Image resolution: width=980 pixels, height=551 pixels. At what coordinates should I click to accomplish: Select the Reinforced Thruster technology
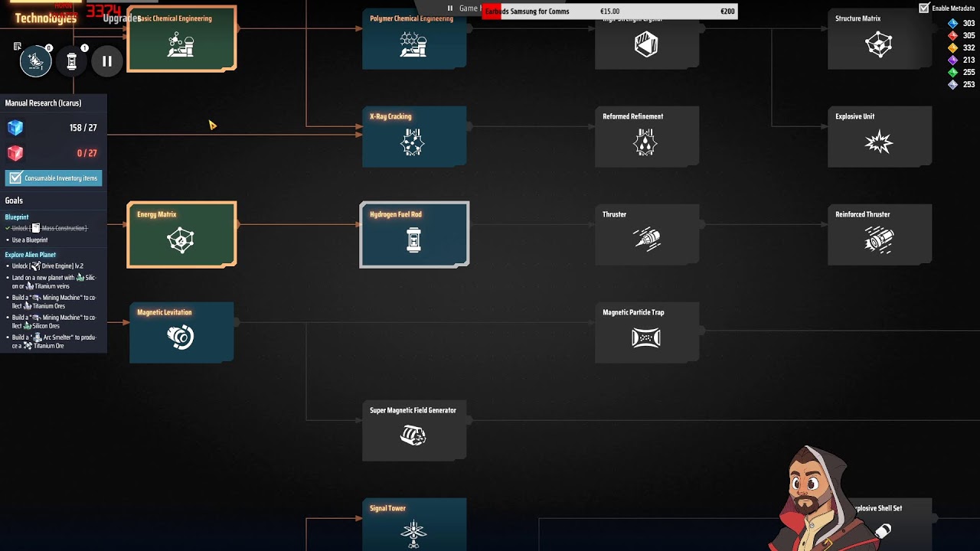[880, 234]
